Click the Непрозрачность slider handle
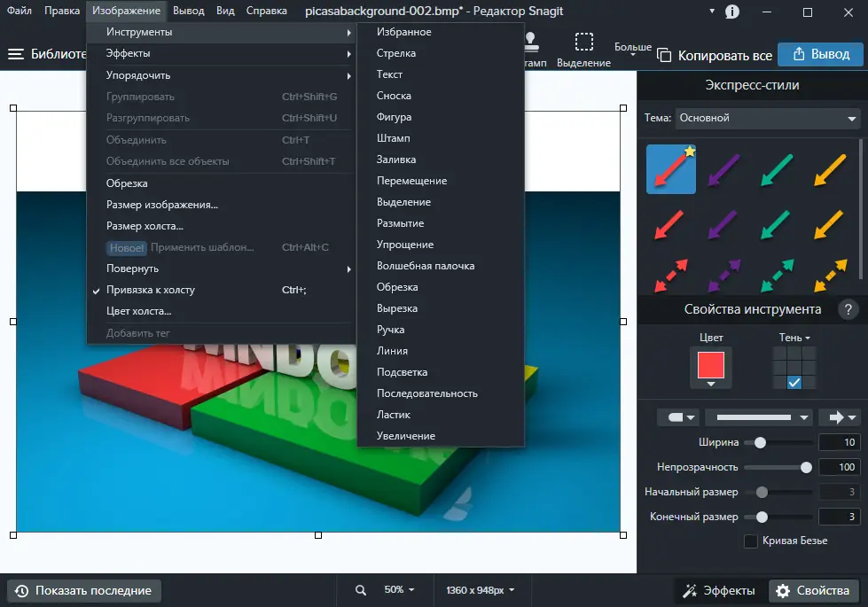868x607 pixels. pos(806,468)
